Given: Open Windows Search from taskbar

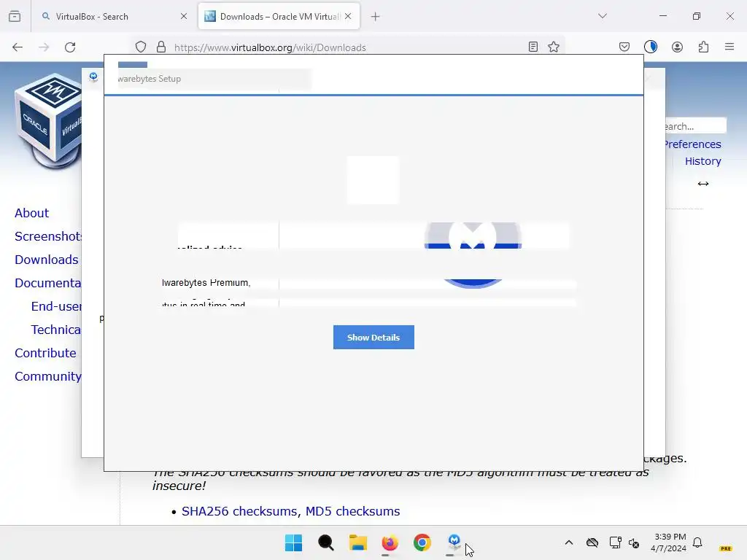Looking at the screenshot, I should pos(326,542).
